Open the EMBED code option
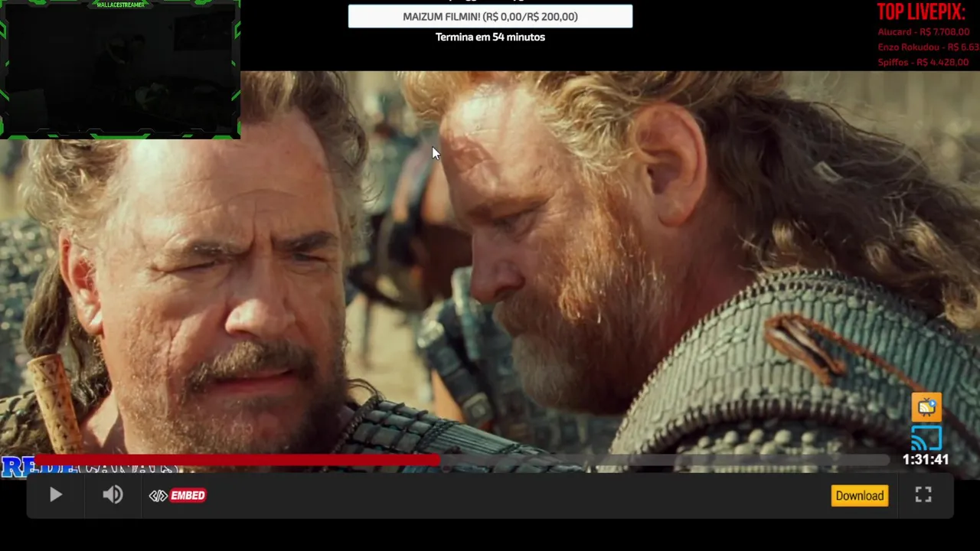This screenshot has height=551, width=980. (178, 496)
